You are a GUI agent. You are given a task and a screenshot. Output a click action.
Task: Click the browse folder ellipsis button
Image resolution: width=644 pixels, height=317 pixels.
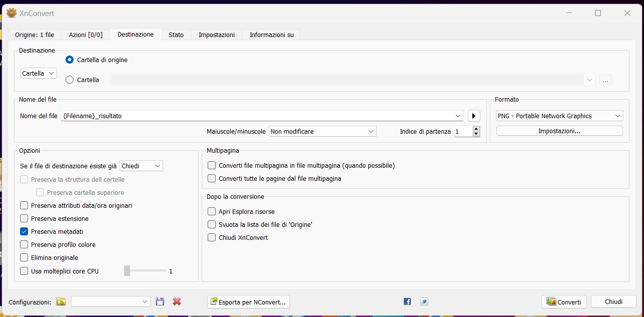pos(605,80)
